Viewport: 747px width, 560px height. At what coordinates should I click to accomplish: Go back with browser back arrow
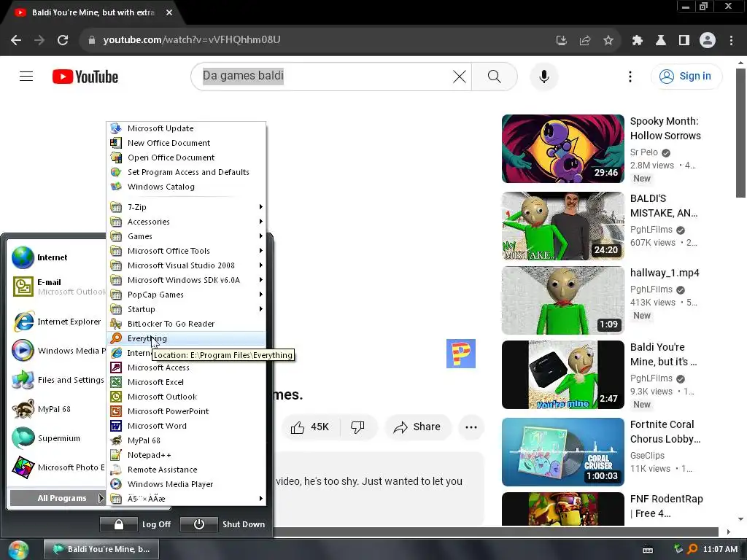click(x=16, y=40)
